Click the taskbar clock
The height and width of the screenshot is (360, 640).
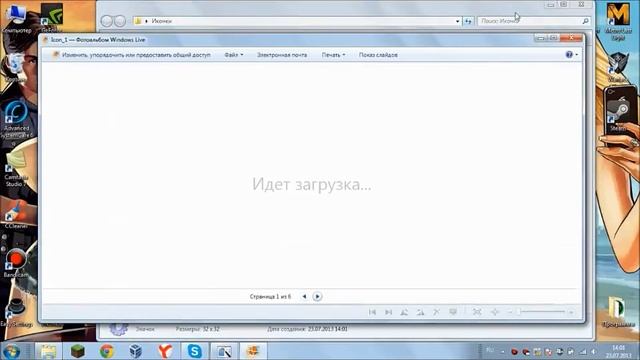[619, 351]
